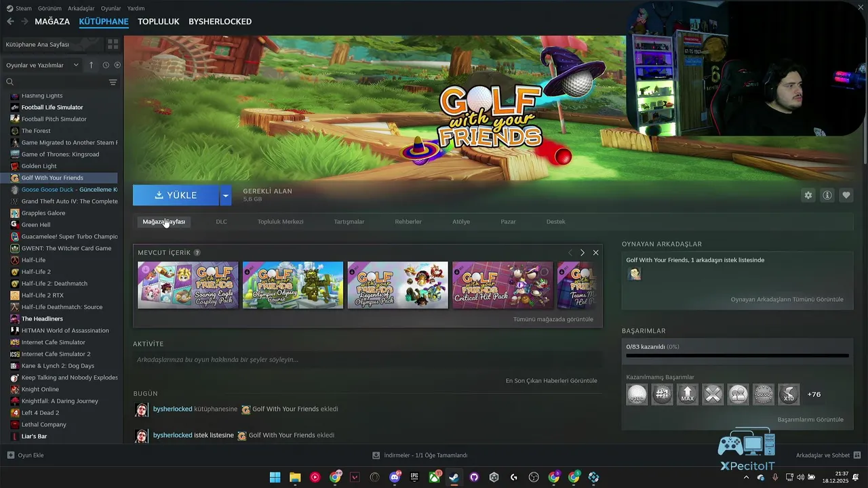Screen dimensions: 868x488
Task: Switch library to grid collections view
Action: (x=113, y=44)
